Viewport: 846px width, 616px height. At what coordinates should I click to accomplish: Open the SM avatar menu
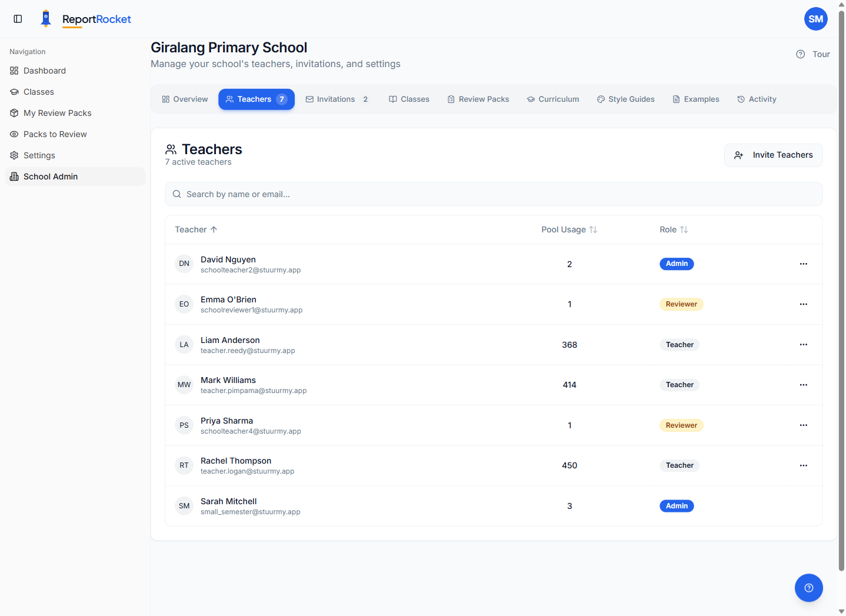point(816,18)
